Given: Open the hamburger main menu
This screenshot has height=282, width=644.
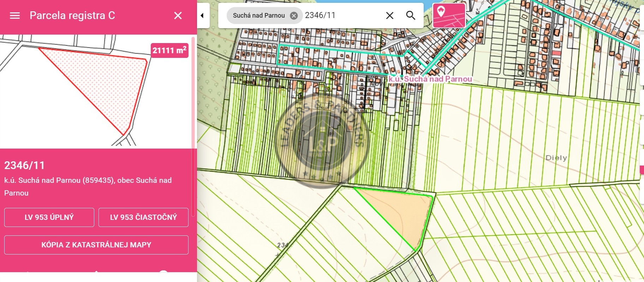Looking at the screenshot, I should [15, 16].
